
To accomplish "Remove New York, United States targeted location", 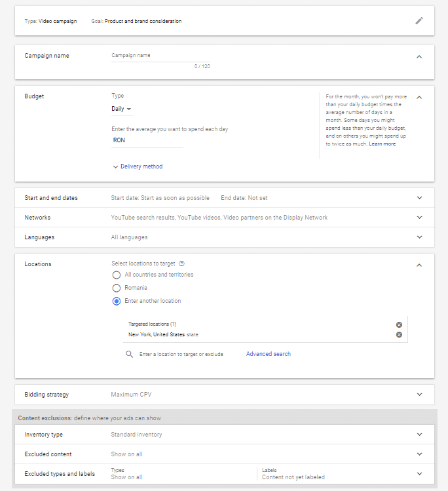I will point(399,335).
